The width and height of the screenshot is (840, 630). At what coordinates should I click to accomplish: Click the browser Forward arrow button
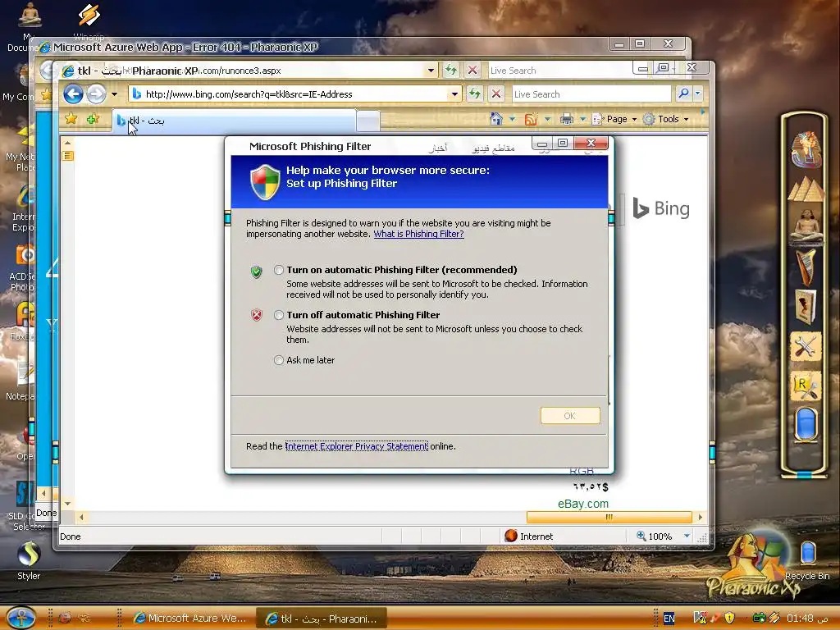(x=97, y=94)
